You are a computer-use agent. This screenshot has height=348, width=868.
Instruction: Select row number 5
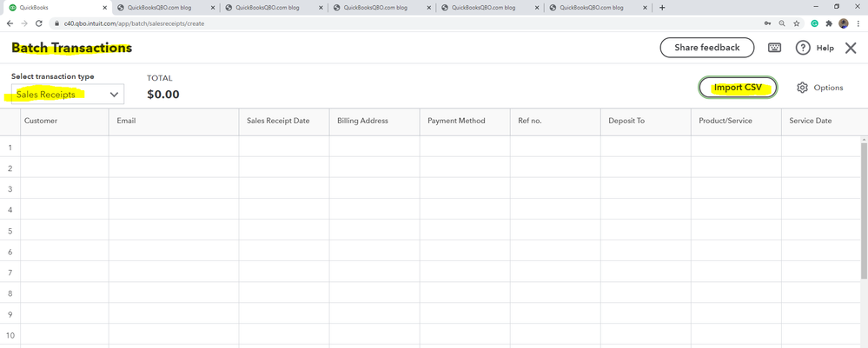point(10,230)
